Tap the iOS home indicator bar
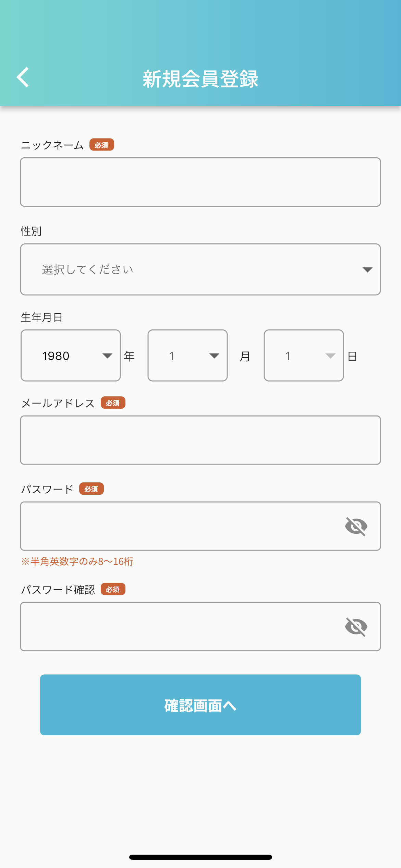Screen dimensions: 401x868 click(200, 857)
